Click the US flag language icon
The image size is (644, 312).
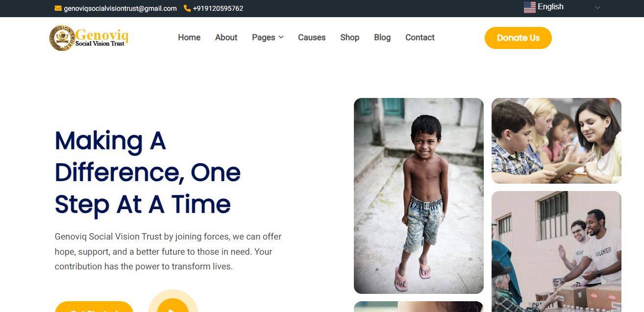pyautogui.click(x=529, y=7)
